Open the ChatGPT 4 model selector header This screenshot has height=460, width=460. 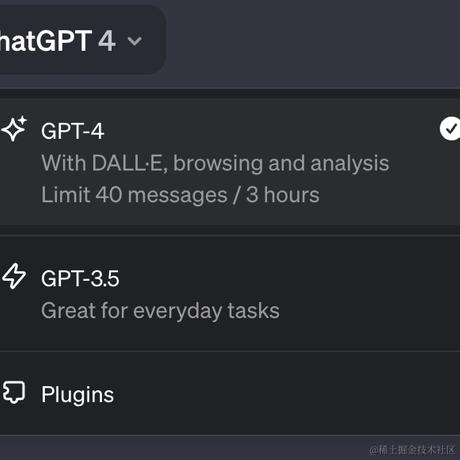pos(80,40)
